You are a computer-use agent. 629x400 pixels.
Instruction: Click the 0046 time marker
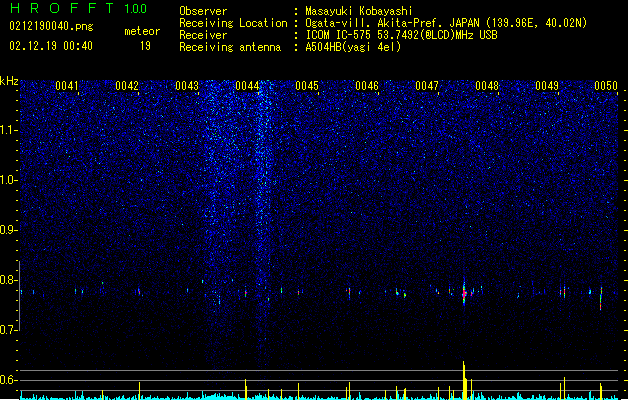(367, 86)
